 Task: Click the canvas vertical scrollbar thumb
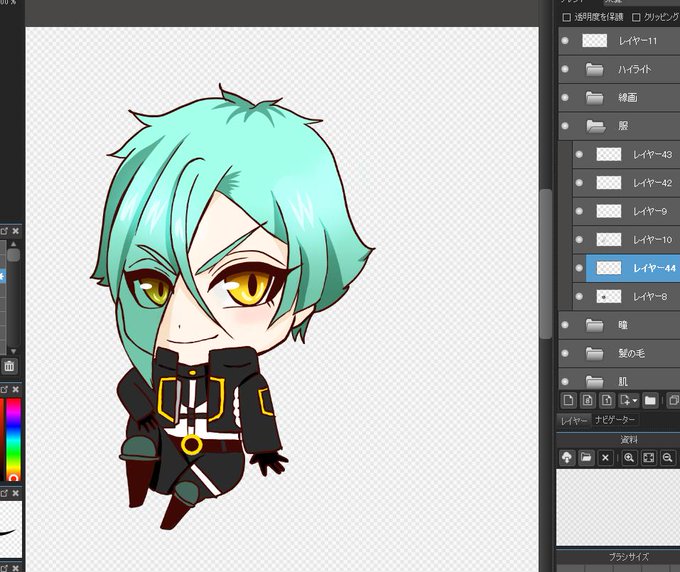tap(546, 263)
